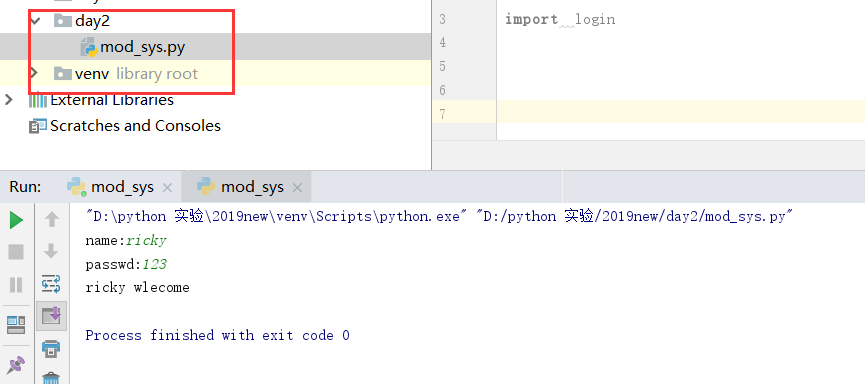Click the Restore Layout icon
Image resolution: width=865 pixels, height=384 pixels.
point(16,325)
